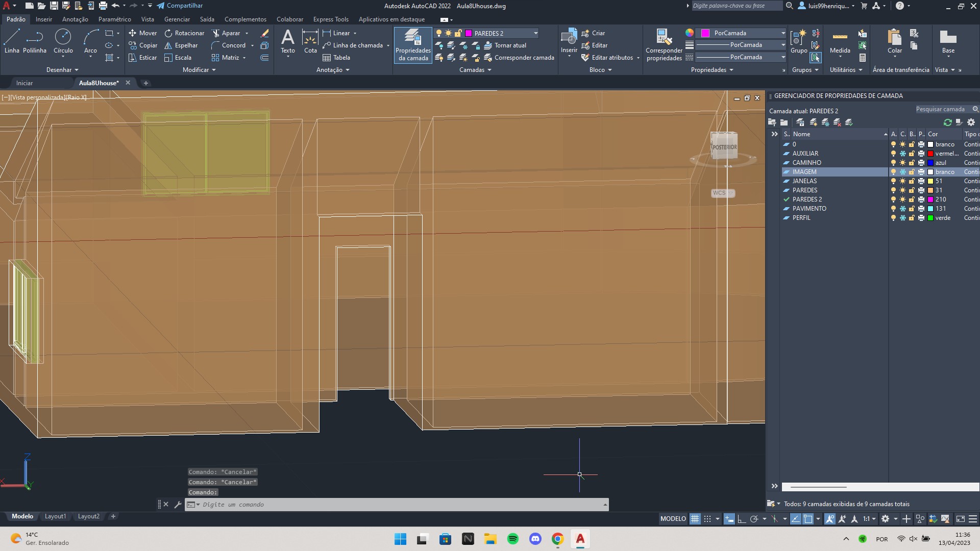Expand the Anotação panel

(x=333, y=70)
